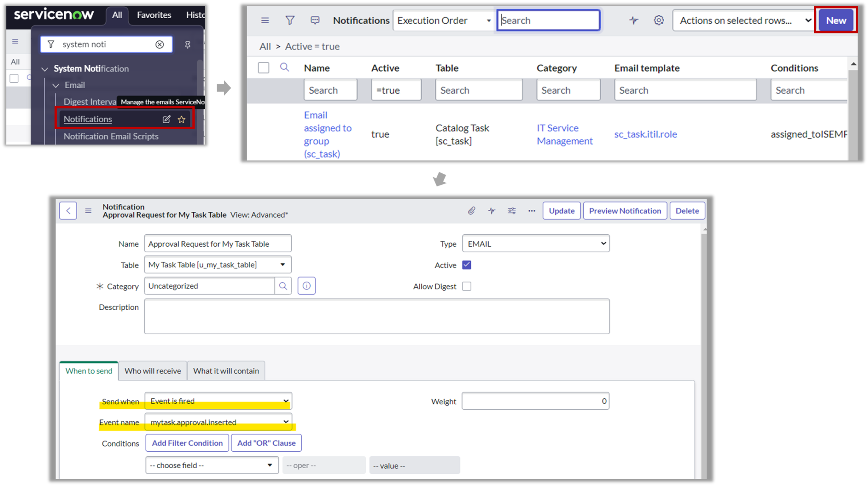The width and height of the screenshot is (868, 486).
Task: Click the gear icon to personalize list
Action: click(x=658, y=20)
